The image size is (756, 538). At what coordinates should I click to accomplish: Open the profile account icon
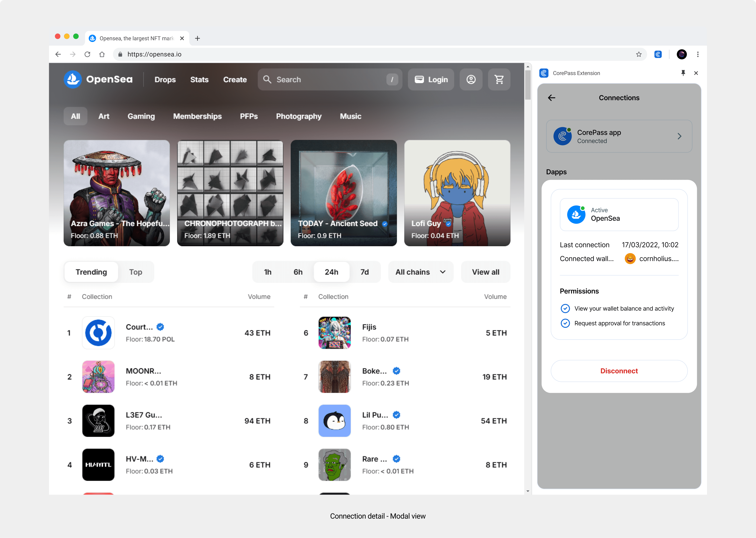tap(471, 79)
